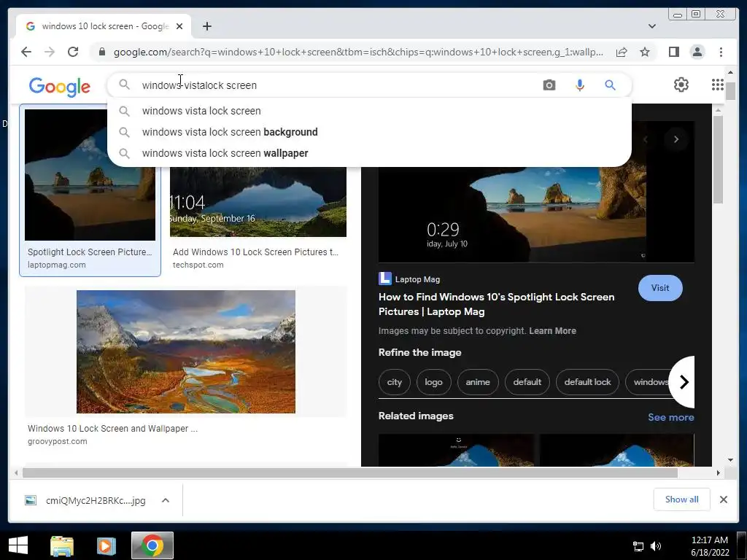This screenshot has height=560, width=747.
Task: Click the blue Google search magnifier
Action: point(610,85)
